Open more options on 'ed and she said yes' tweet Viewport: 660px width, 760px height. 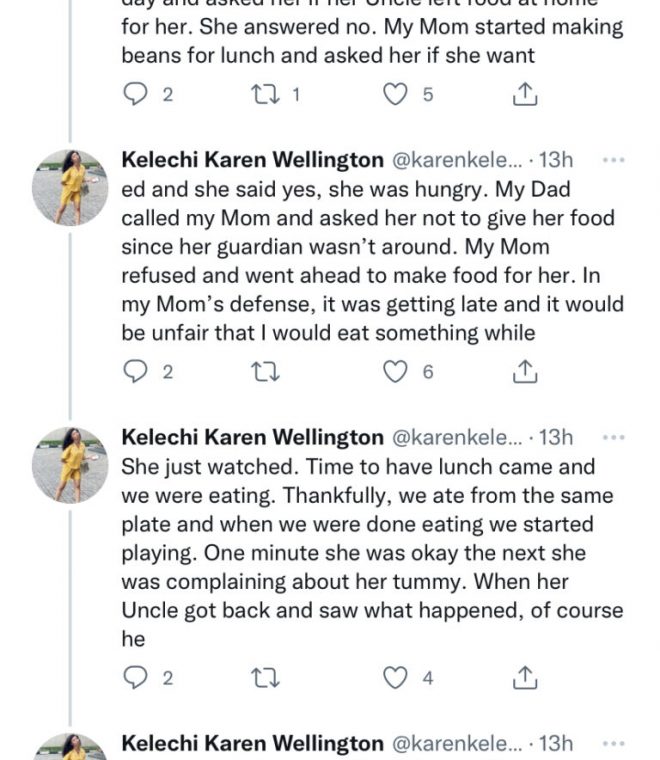615,160
